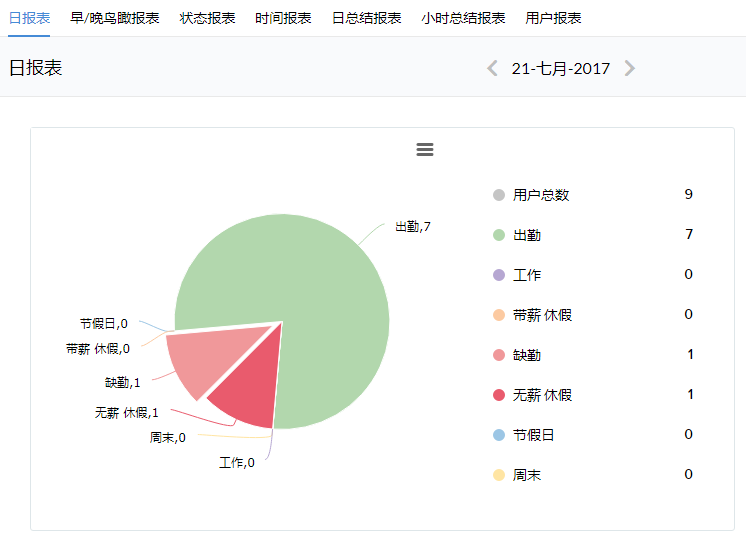Toggle the 节假日 legend marker

click(499, 435)
